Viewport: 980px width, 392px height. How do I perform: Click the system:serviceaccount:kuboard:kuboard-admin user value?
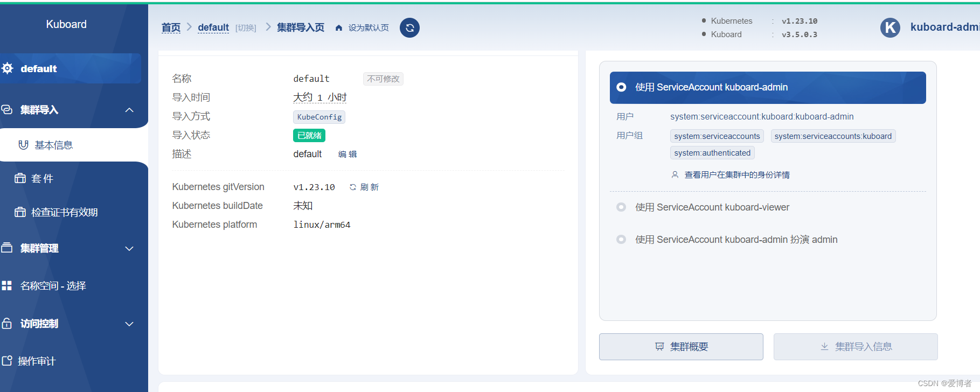762,117
